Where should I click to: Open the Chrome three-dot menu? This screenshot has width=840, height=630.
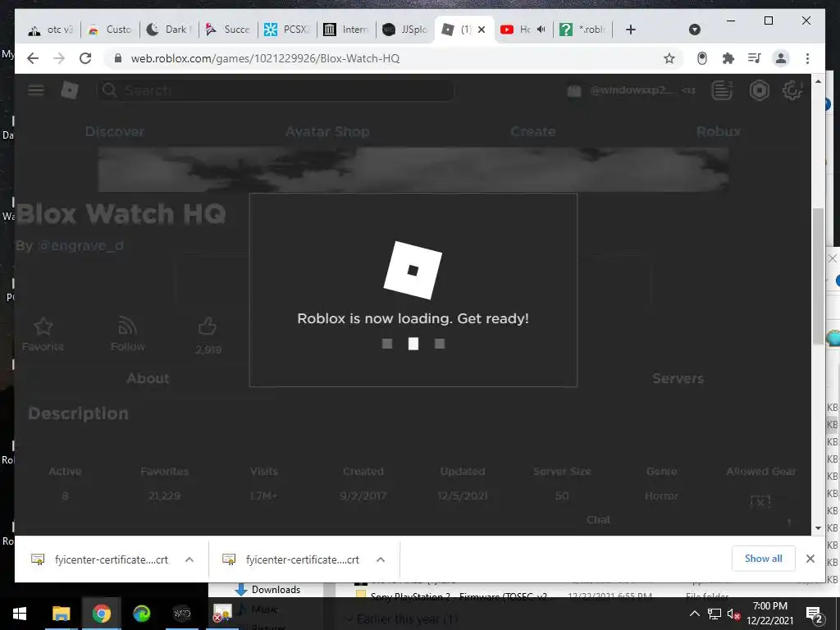click(x=807, y=58)
